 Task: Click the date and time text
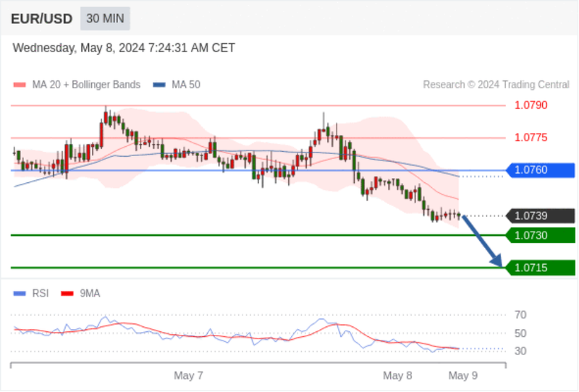[124, 48]
